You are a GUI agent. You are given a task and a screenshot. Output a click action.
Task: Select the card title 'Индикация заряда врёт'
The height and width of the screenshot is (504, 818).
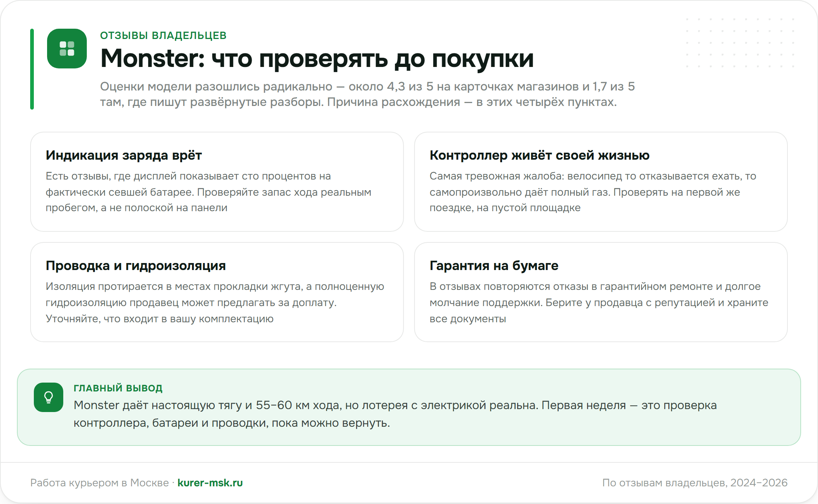tap(124, 155)
